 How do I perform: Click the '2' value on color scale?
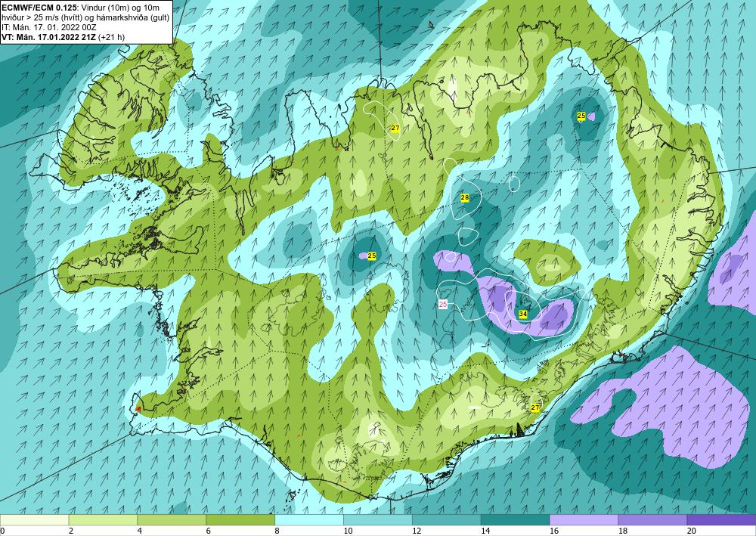click(71, 531)
